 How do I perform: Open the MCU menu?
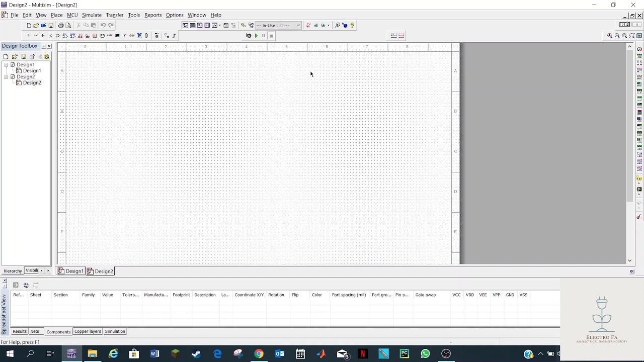pyautogui.click(x=72, y=15)
